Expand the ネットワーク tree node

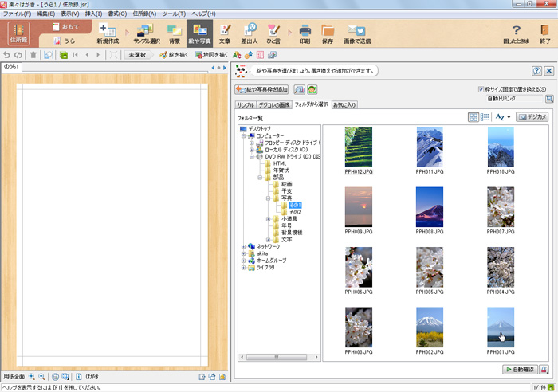point(244,247)
